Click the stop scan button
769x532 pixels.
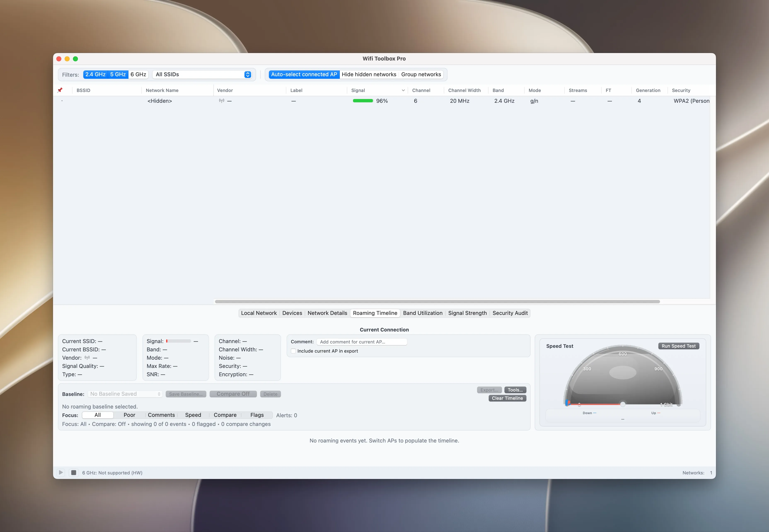click(74, 472)
